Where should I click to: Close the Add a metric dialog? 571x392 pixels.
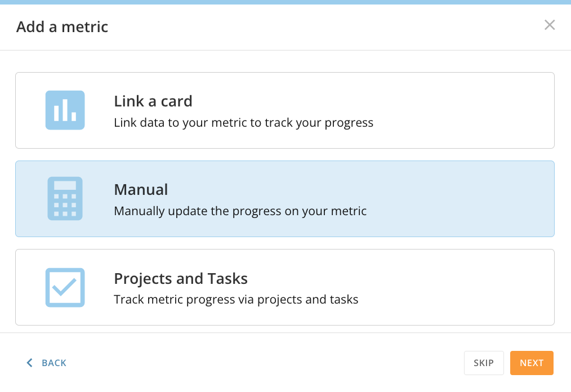[550, 25]
